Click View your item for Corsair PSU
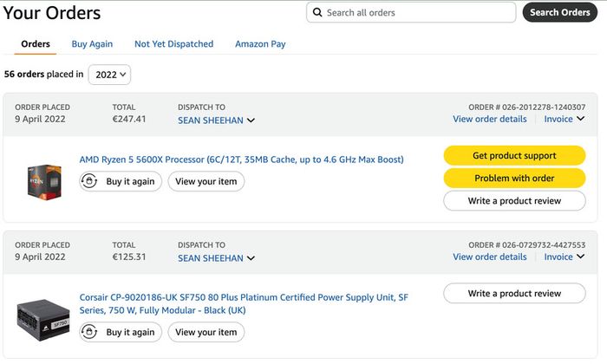This screenshot has width=607, height=364. click(206, 332)
